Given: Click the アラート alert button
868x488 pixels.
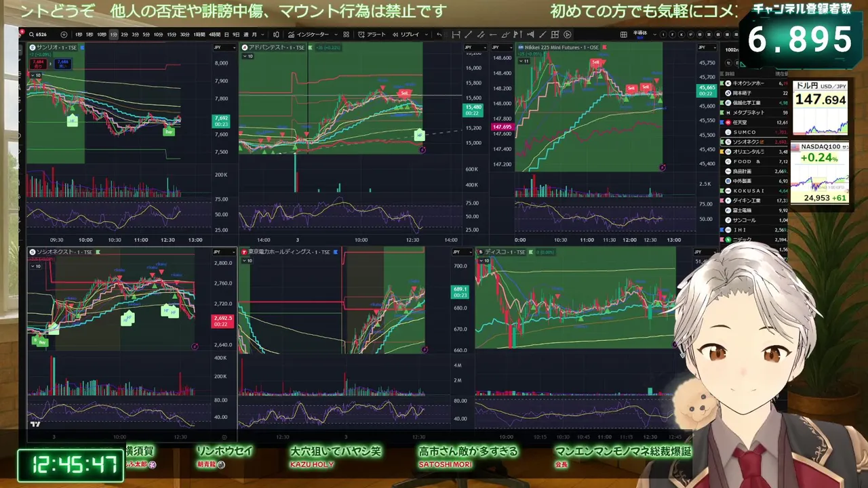Looking at the screenshot, I should pos(372,35).
